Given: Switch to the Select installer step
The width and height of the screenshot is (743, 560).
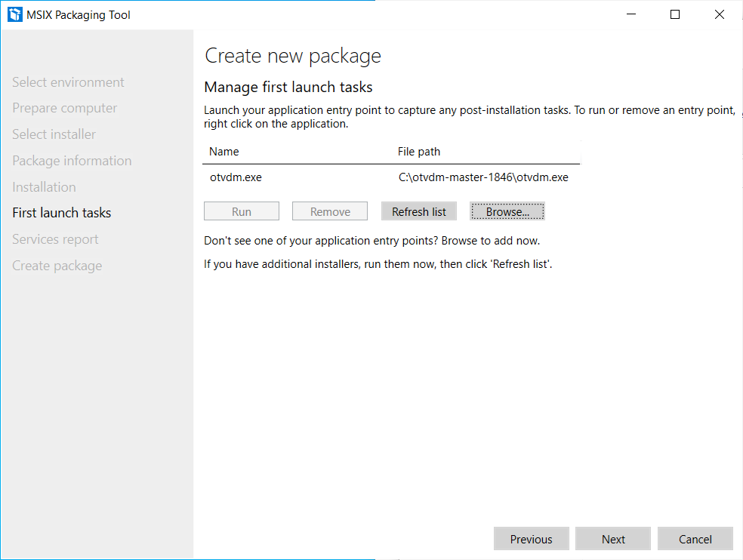Looking at the screenshot, I should pyautogui.click(x=54, y=134).
